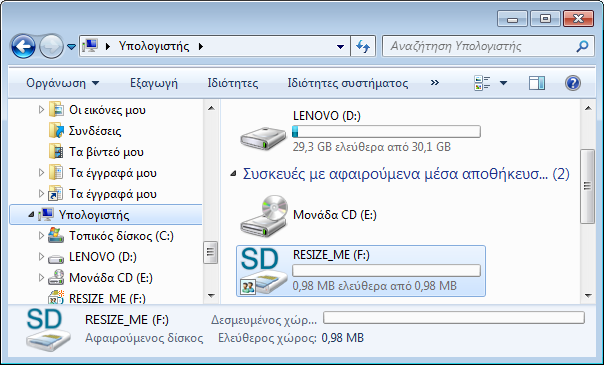The image size is (604, 365).
Task: Expand shortcut Τα έγγραφά μου node
Action: (x=41, y=193)
